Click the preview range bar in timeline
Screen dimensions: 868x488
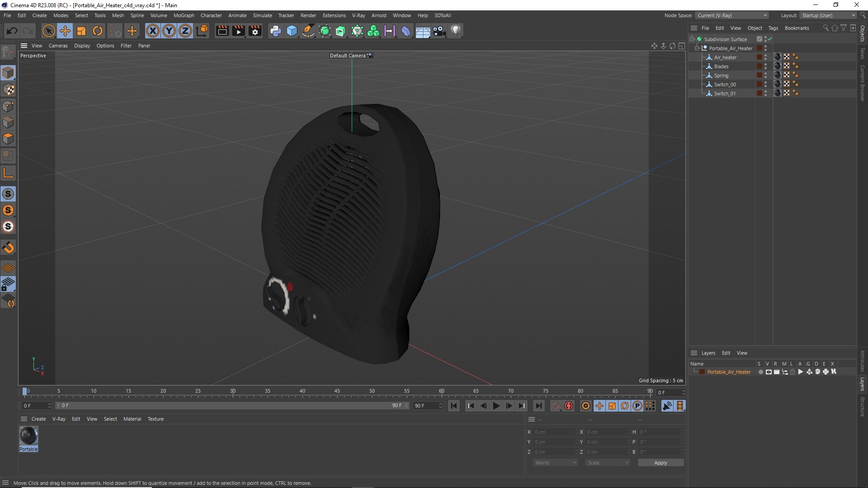pyautogui.click(x=232, y=406)
